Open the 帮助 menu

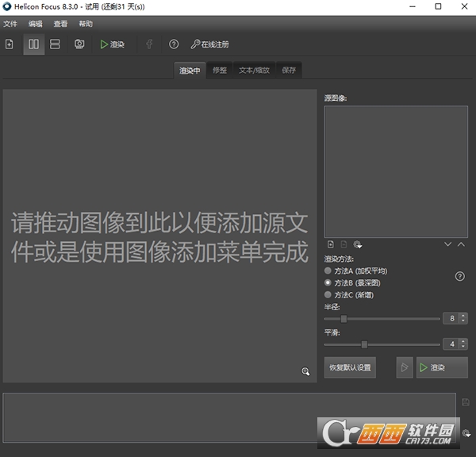pyautogui.click(x=86, y=24)
